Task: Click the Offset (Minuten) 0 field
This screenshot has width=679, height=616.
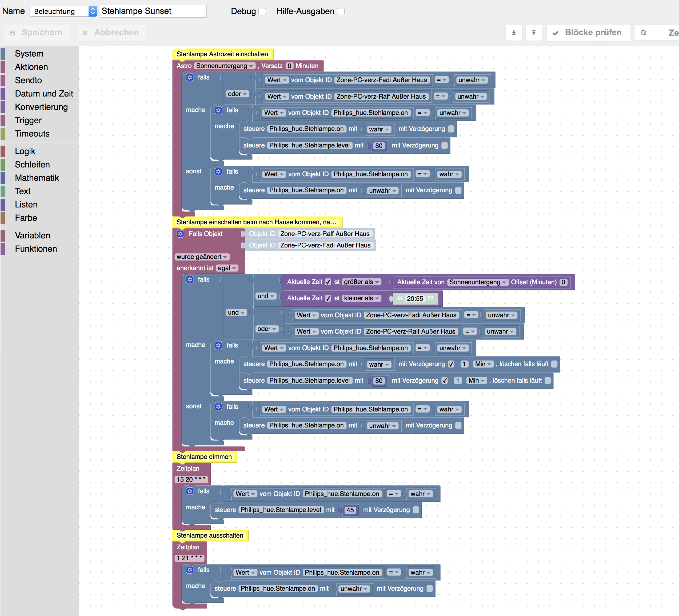Action: (564, 282)
